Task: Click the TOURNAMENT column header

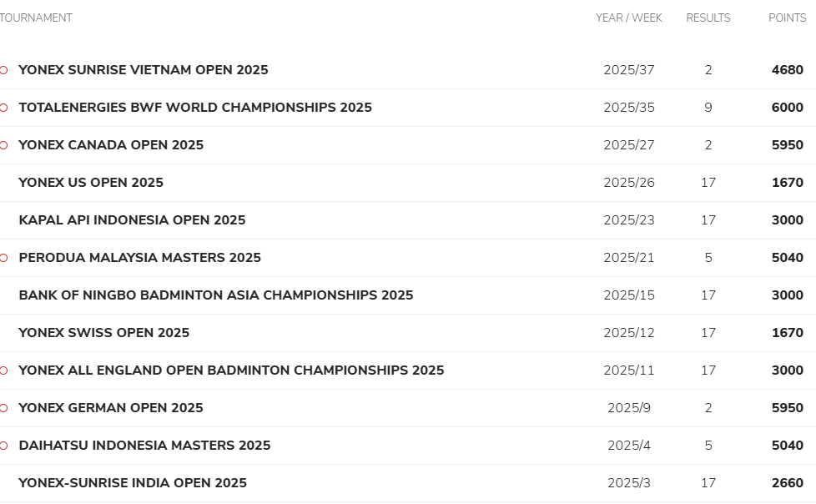Action: [x=36, y=18]
